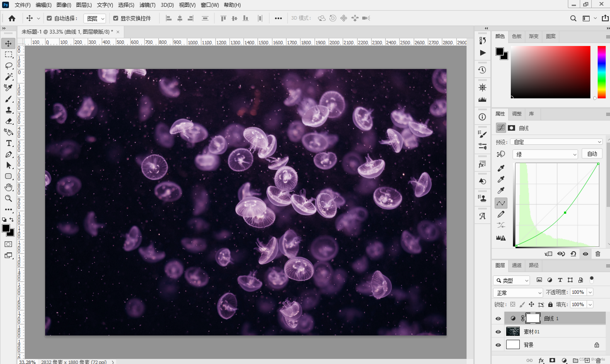The image size is (610, 364).
Task: Open the 滤镜(T) menu
Action: [147, 5]
